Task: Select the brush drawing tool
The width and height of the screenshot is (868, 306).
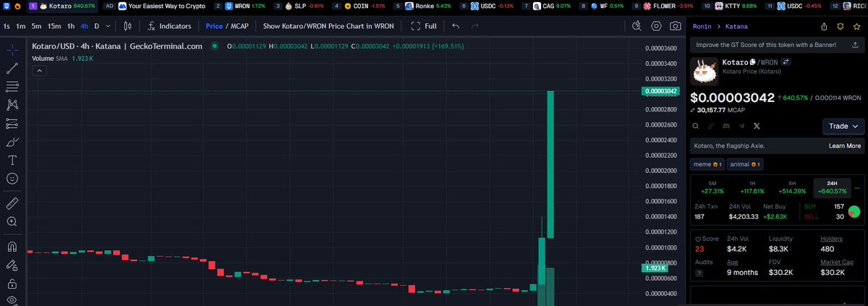Action: (12, 141)
